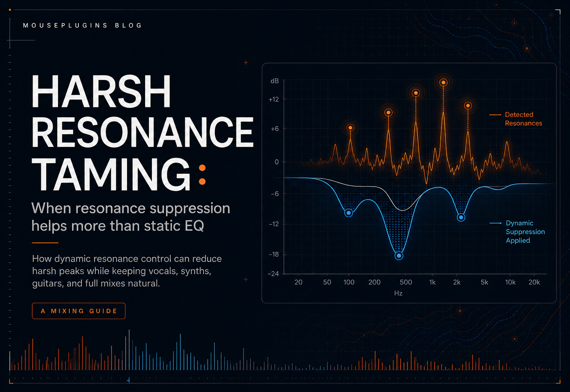570x392 pixels.
Task: Click subtitle 'When resonance suppression helps more than static EQ'
Action: pyautogui.click(x=130, y=217)
